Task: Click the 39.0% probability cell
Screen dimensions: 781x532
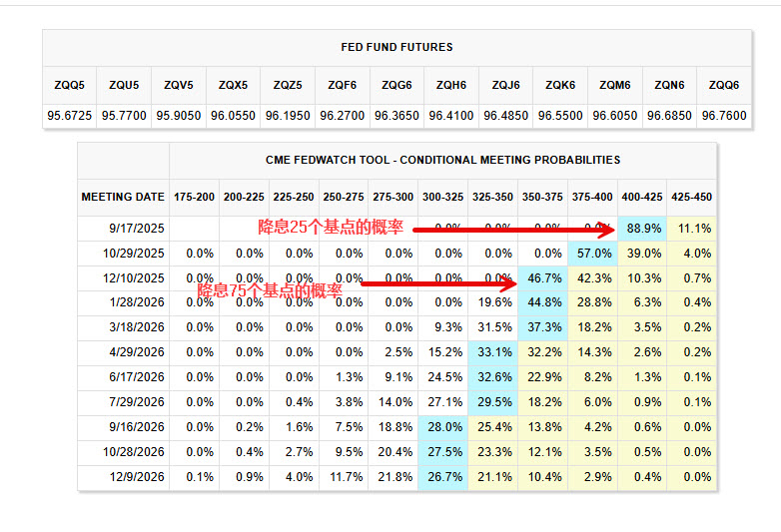Action: coord(642,254)
